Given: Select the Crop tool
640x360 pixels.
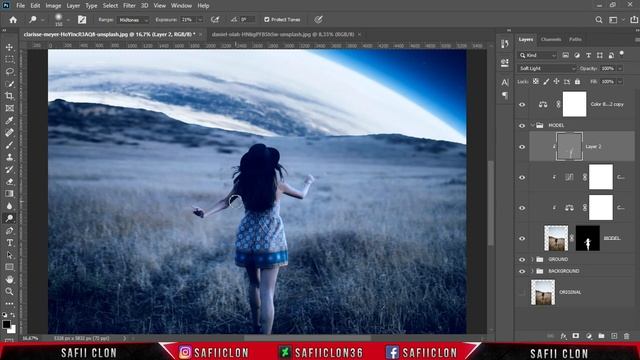Looking at the screenshot, I should pyautogui.click(x=9, y=96).
